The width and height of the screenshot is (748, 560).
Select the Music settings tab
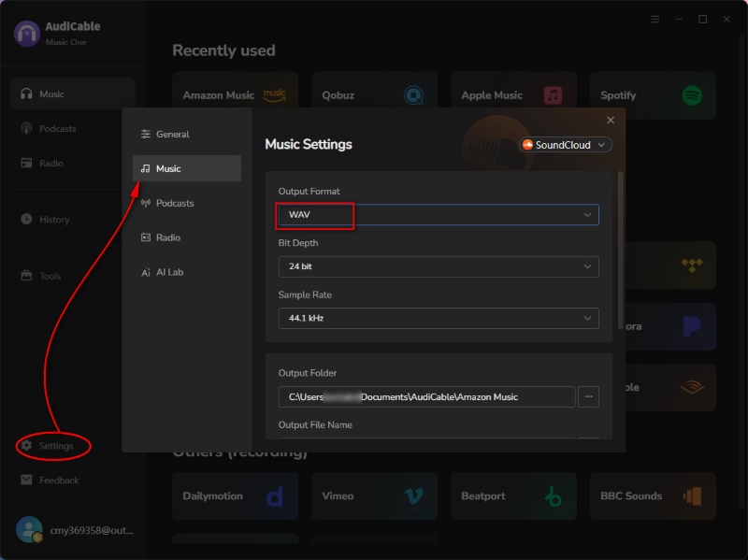click(186, 168)
